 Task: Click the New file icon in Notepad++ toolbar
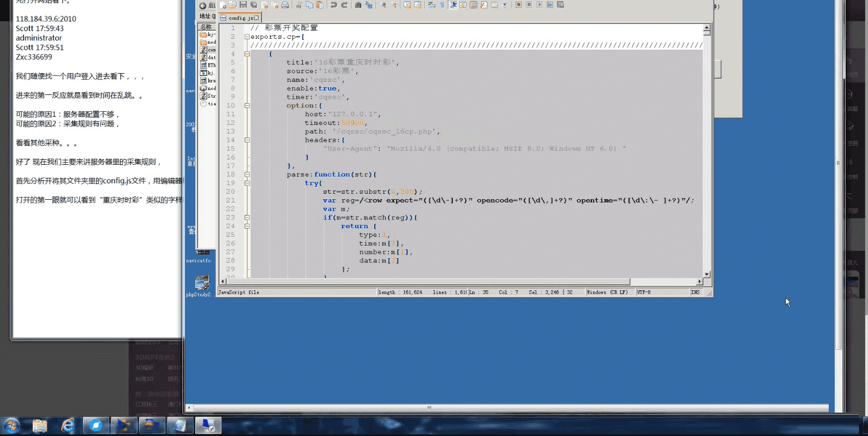(223, 5)
